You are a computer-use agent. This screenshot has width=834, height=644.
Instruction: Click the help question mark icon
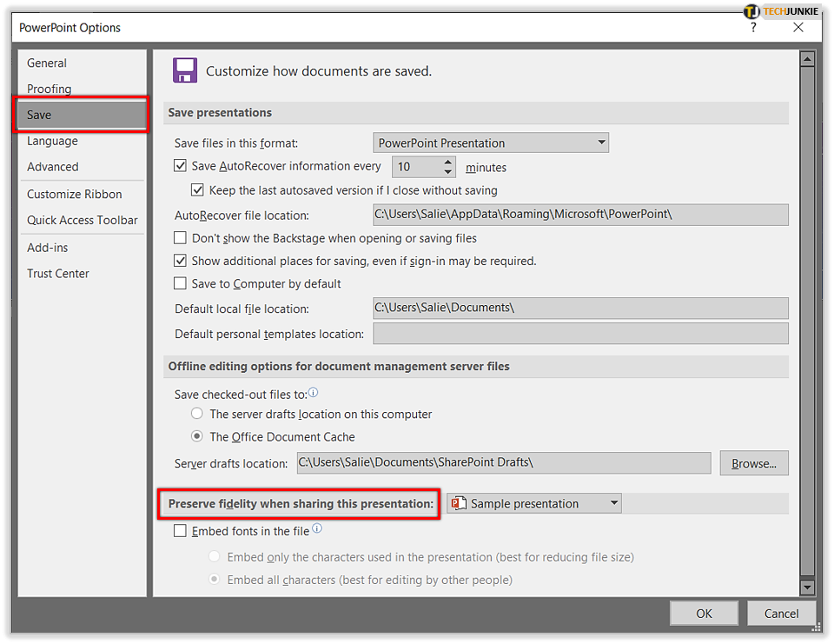753,28
